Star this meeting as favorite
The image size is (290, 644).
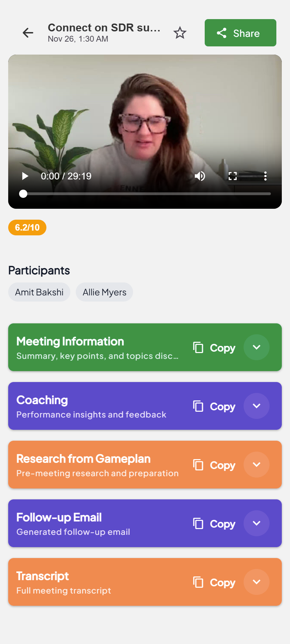click(180, 33)
